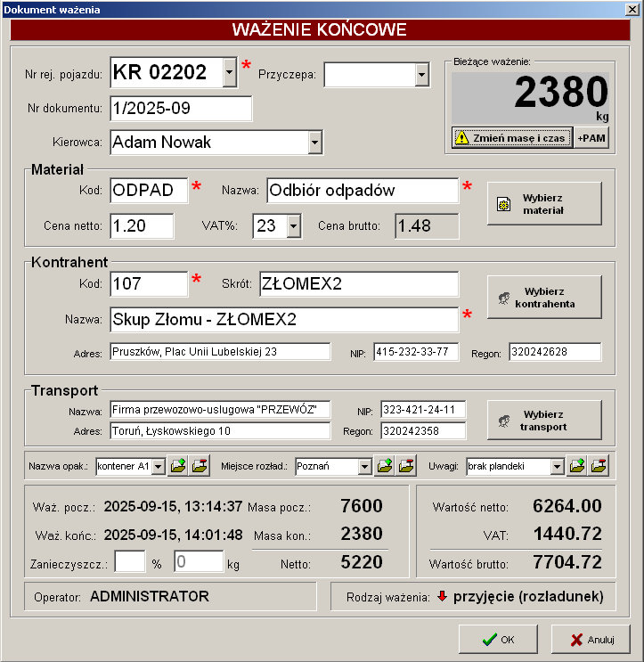Click the Kontrahent Nazwa field 'Skup Złomu - ZŁOMEX2'
This screenshot has height=662, width=644.
point(284,320)
